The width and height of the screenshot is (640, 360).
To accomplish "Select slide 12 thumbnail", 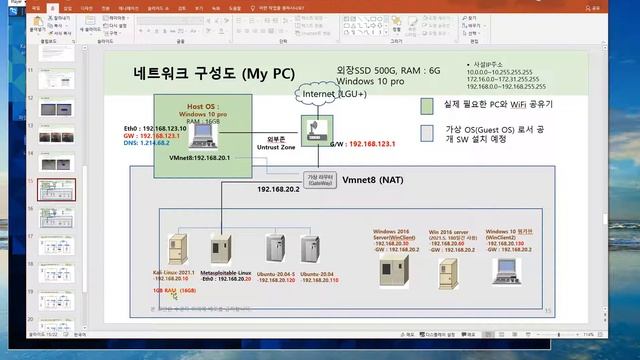I will point(57,107).
